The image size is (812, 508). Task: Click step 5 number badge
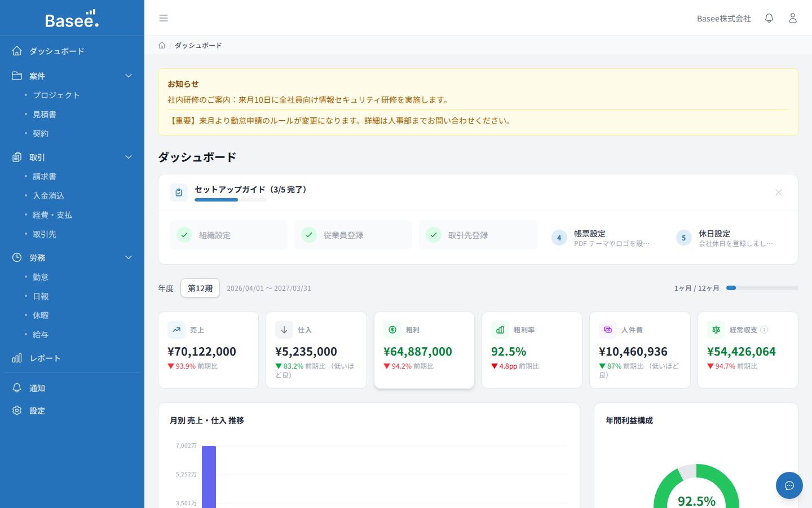(683, 238)
